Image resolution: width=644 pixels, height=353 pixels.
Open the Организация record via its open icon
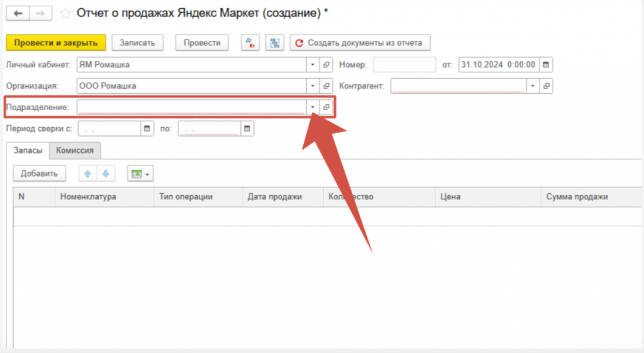point(326,86)
